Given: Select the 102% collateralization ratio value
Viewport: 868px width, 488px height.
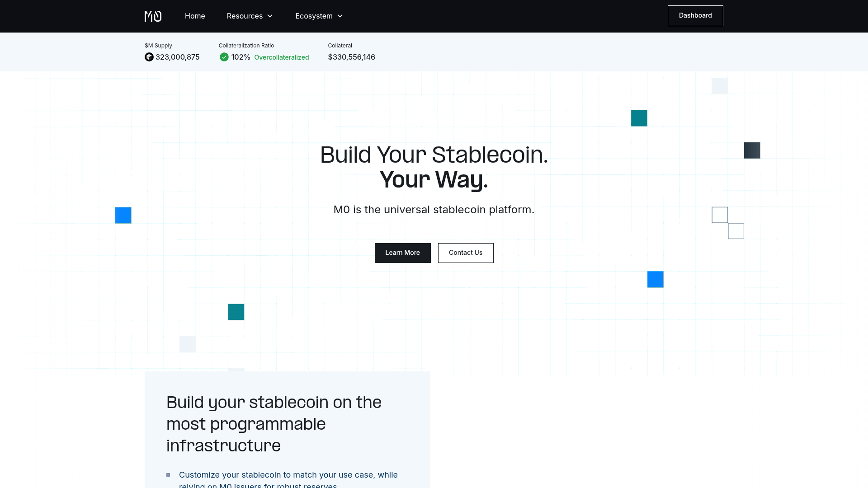Looking at the screenshot, I should (241, 57).
